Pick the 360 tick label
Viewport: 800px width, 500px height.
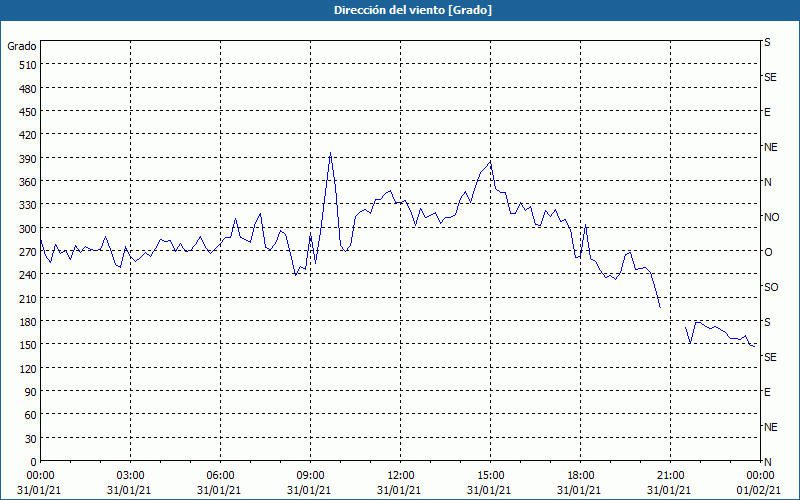[28, 182]
